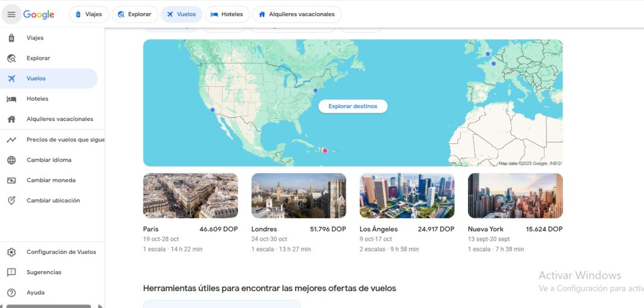
Task: Click the Sugerencias feedback icon
Action: (11, 272)
